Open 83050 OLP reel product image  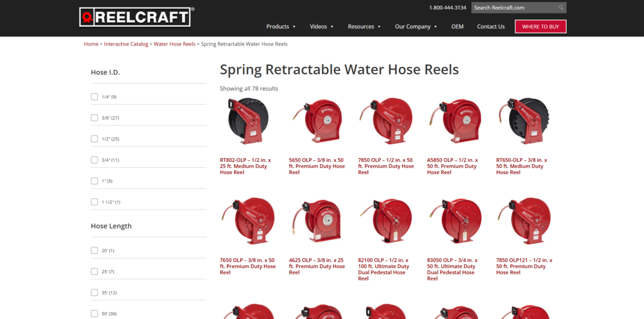455,221
